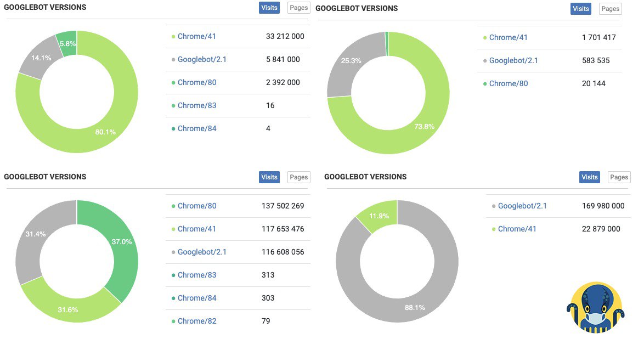Click the octopus mascot icon with face mask

(x=596, y=307)
